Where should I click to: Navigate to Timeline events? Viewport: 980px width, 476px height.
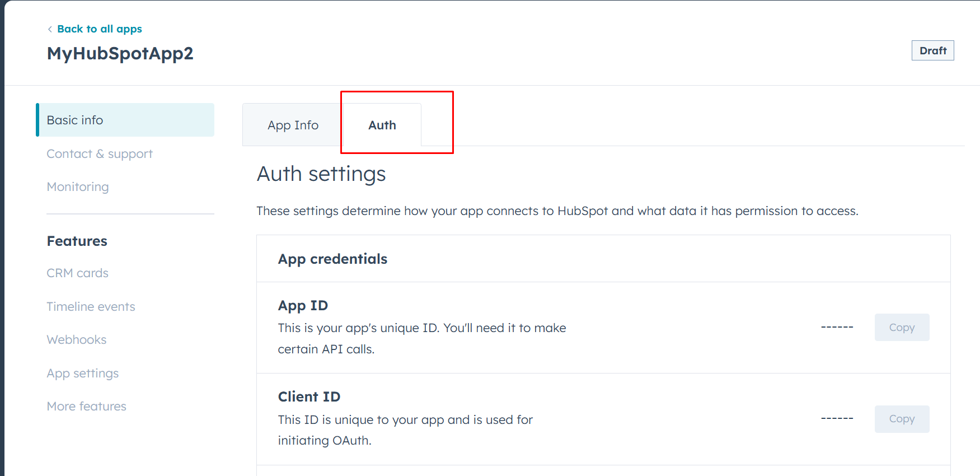coord(91,307)
